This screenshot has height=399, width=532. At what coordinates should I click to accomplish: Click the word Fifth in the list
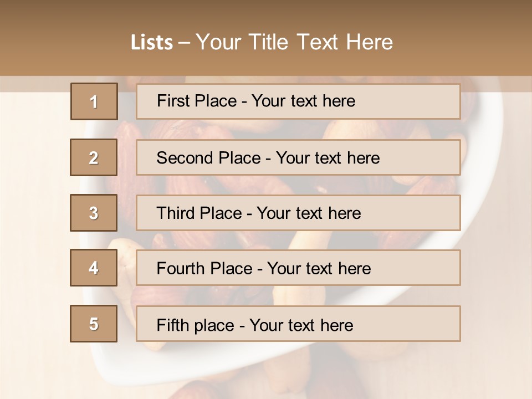click(x=172, y=325)
